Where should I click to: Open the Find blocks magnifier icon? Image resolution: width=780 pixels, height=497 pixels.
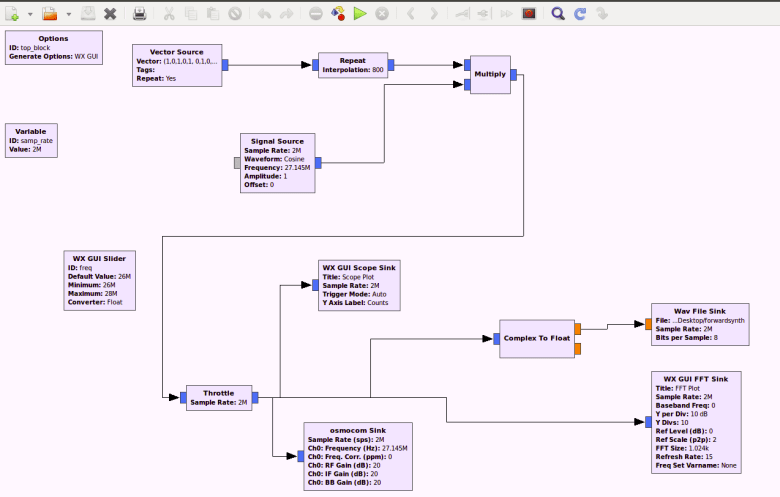coord(557,14)
